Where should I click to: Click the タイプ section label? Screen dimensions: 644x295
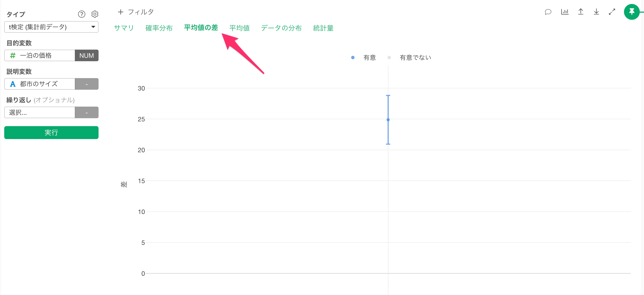pyautogui.click(x=16, y=14)
